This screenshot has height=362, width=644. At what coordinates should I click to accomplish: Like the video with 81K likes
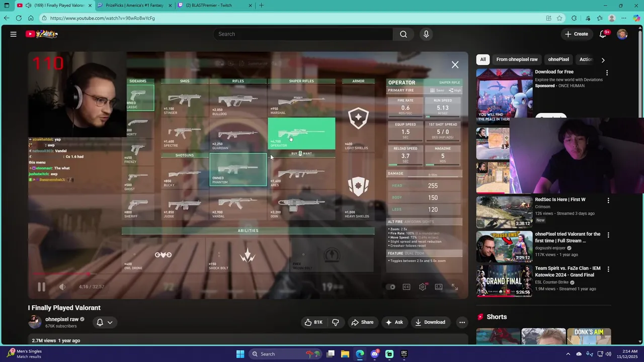click(313, 322)
